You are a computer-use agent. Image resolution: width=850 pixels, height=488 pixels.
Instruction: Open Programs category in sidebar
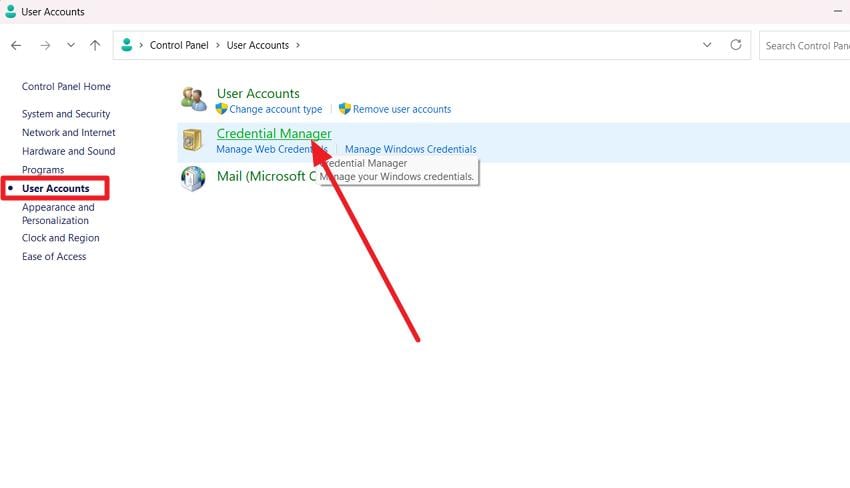pyautogui.click(x=43, y=170)
